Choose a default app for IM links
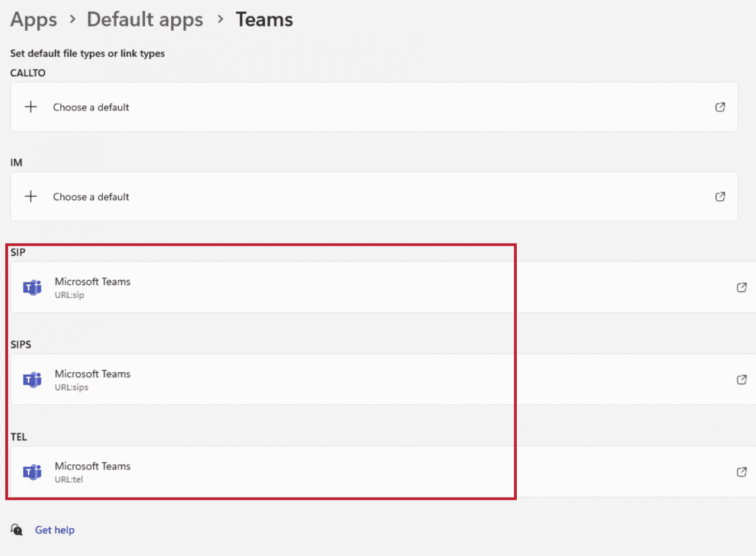 (91, 197)
